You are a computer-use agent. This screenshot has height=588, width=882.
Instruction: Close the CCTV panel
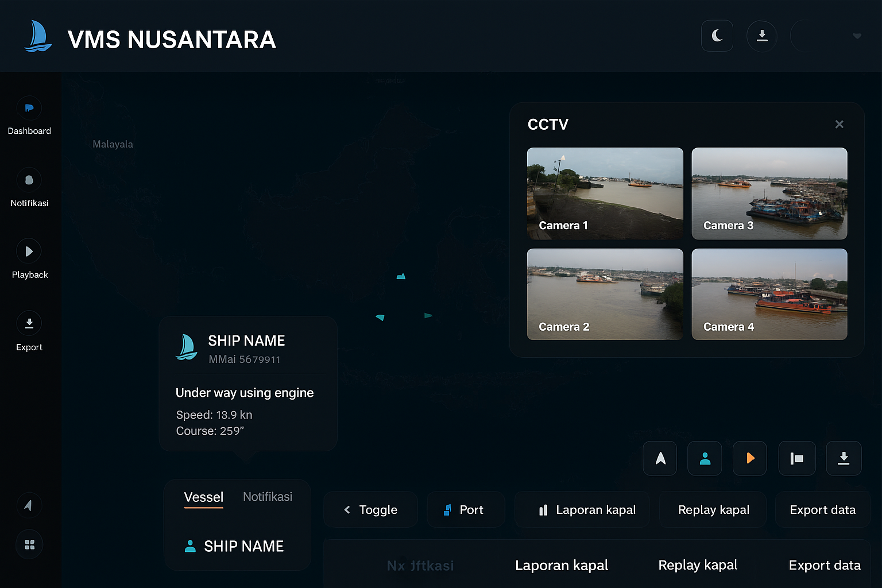click(x=839, y=125)
